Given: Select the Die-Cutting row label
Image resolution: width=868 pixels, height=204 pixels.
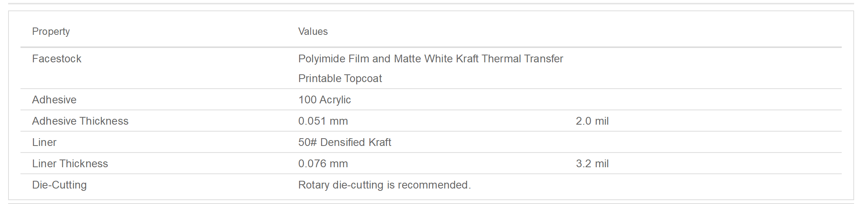Looking at the screenshot, I should coord(59,185).
